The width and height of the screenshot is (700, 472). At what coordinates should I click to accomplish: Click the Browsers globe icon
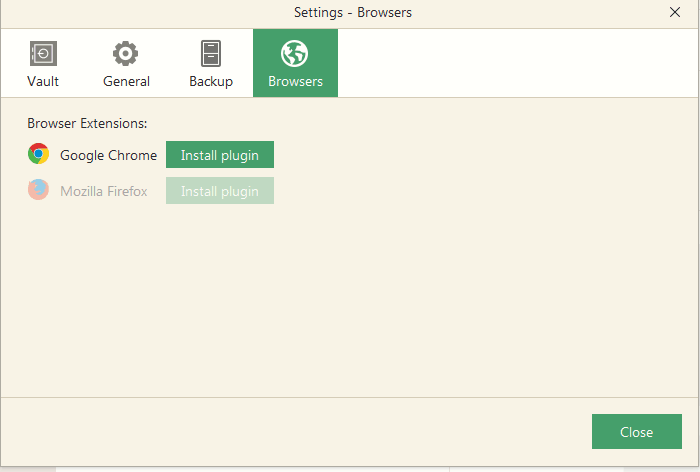tap(295, 54)
